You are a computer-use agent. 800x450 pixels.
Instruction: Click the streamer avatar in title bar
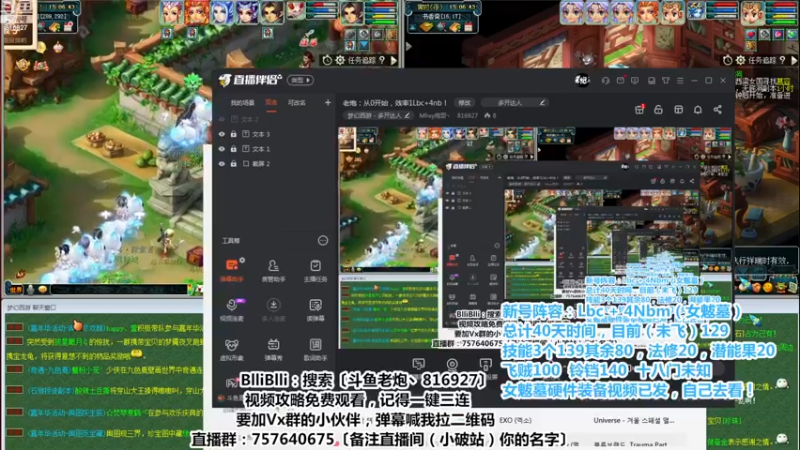[582, 80]
